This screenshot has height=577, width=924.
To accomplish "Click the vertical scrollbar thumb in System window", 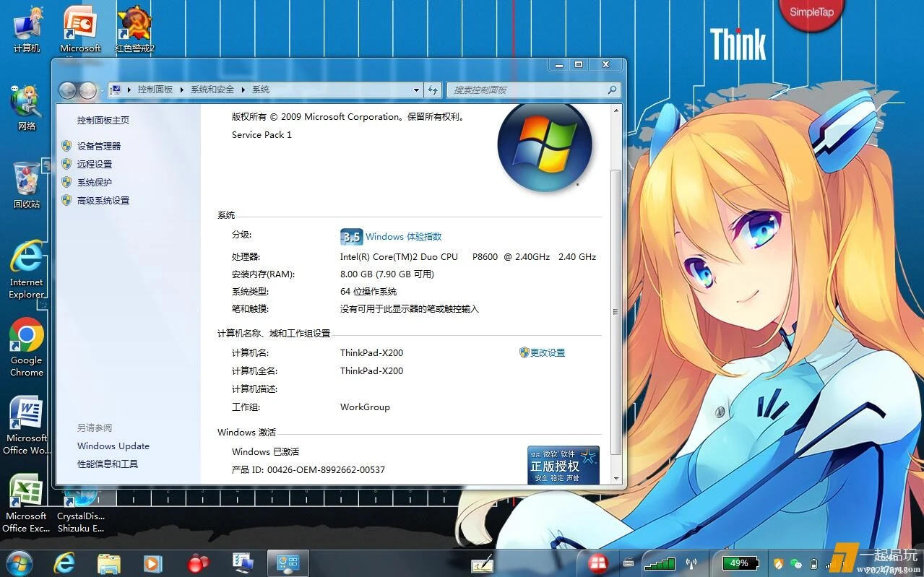I will point(616,312).
